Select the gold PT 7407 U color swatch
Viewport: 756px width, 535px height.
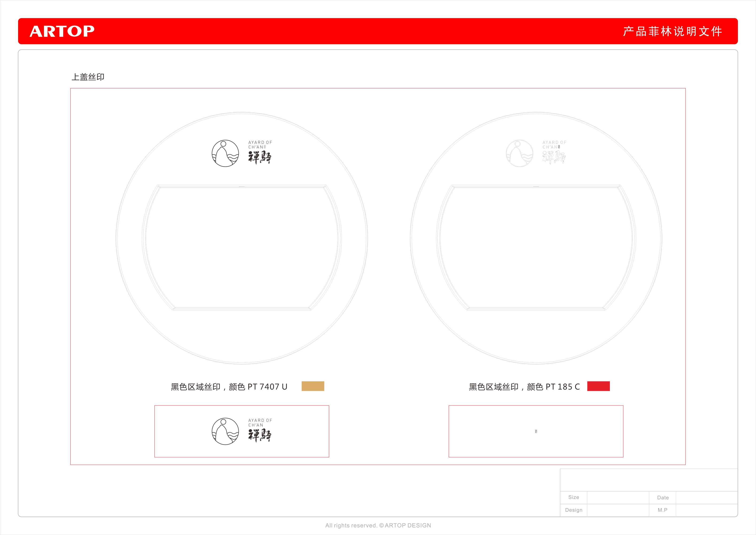[x=313, y=386]
